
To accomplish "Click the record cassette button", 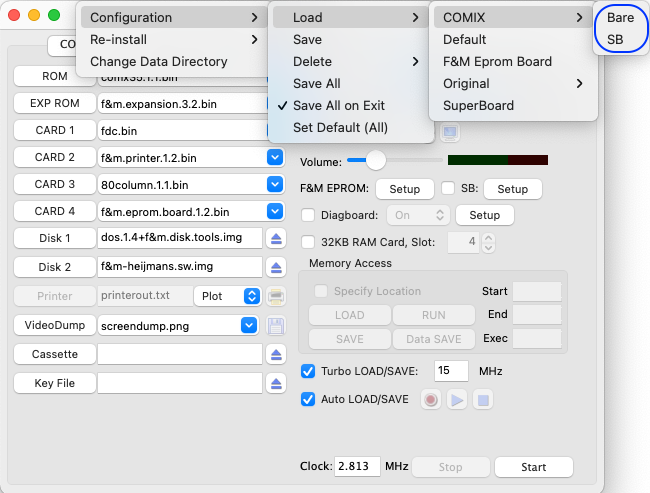I will click(431, 400).
